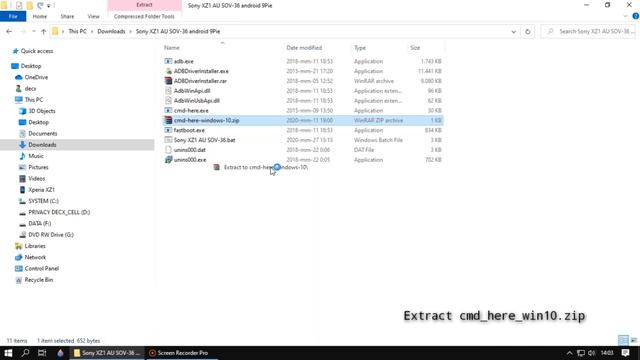Open Recycle Bin from navigation pane
This screenshot has width=640, height=360.
[x=38, y=280]
